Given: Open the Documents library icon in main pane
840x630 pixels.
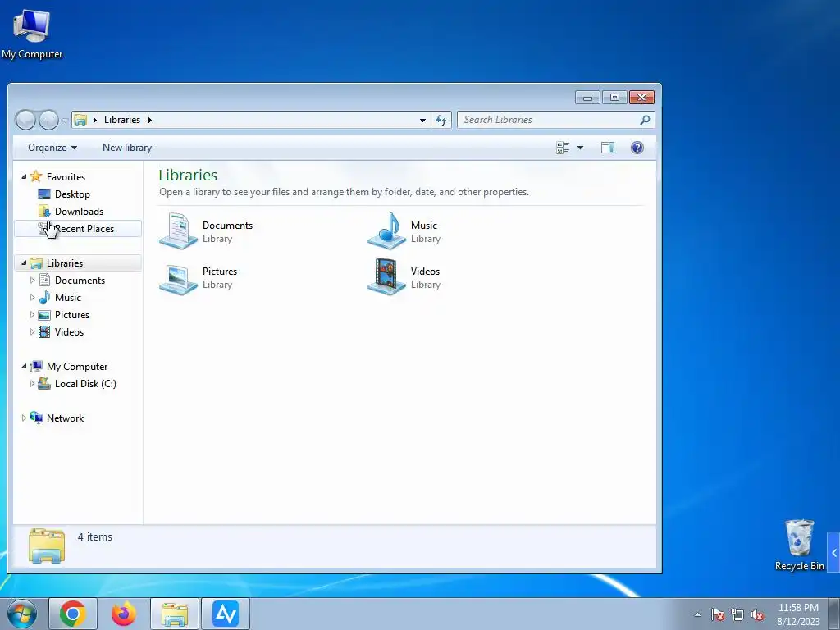Looking at the screenshot, I should 178,231.
